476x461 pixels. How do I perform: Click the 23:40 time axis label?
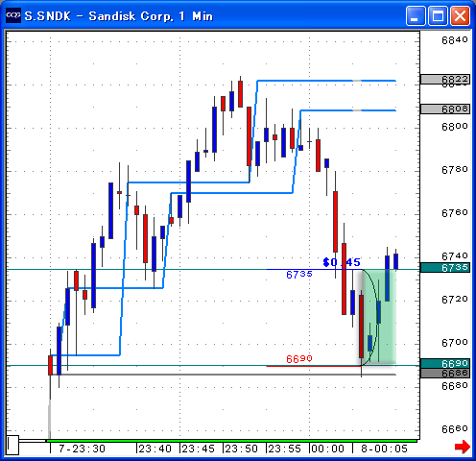point(155,449)
